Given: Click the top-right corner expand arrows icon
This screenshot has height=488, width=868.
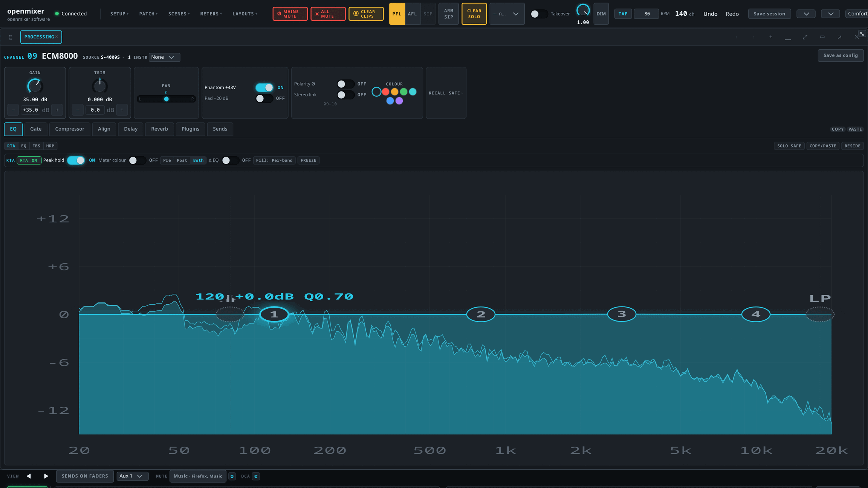Looking at the screenshot, I should coord(862,34).
